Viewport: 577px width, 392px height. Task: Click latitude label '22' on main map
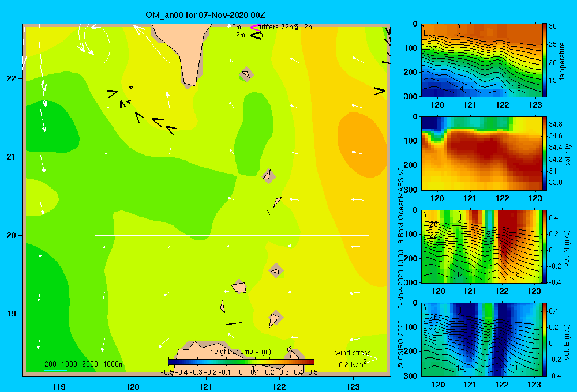[12, 78]
